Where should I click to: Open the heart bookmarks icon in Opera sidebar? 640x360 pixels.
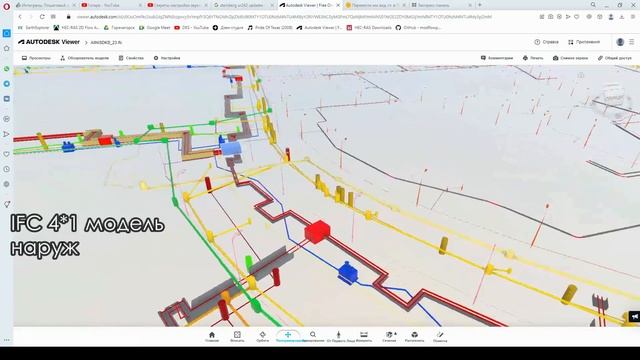[x=7, y=154]
